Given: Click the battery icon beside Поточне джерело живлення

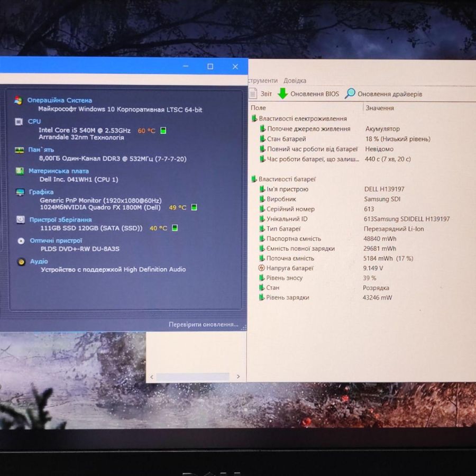Looking at the screenshot, I should point(262,129).
